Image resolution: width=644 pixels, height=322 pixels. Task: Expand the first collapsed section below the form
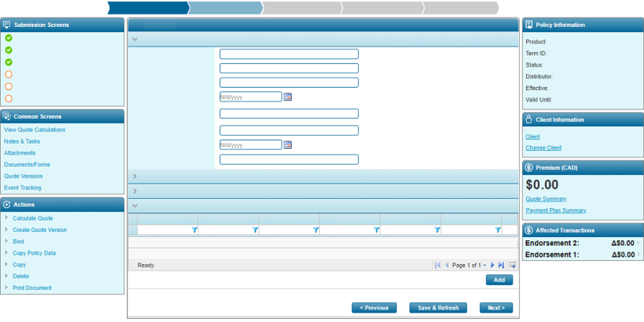pyautogui.click(x=135, y=176)
